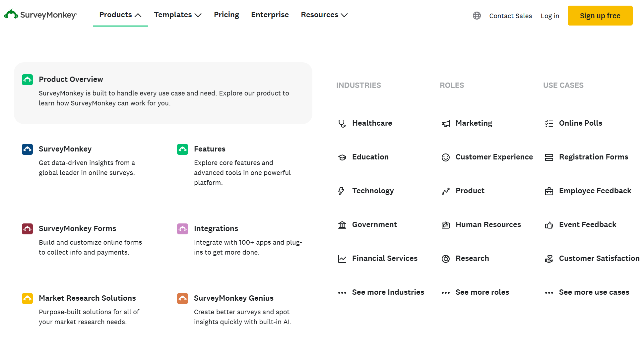Click the Human Resources badge icon
This screenshot has height=361, width=644.
click(445, 225)
